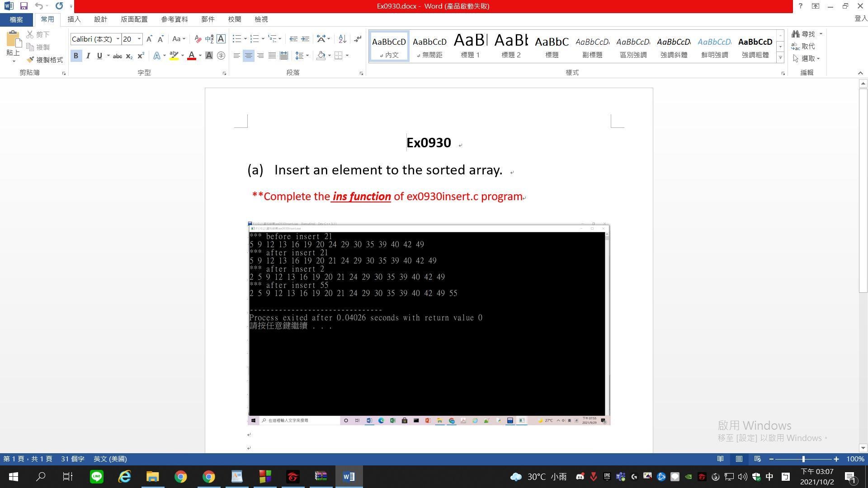Open Google Chrome from the taskbar
This screenshot has width=868, height=488.
click(x=180, y=476)
